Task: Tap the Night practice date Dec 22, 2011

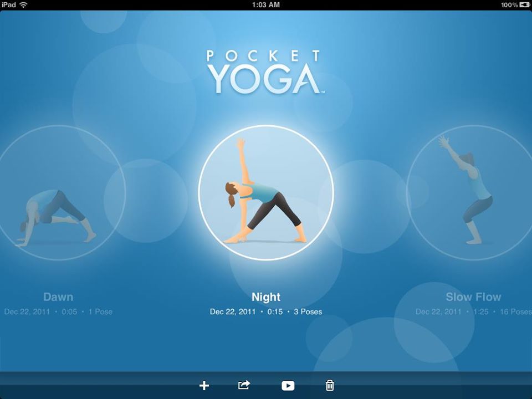Action: [x=232, y=312]
